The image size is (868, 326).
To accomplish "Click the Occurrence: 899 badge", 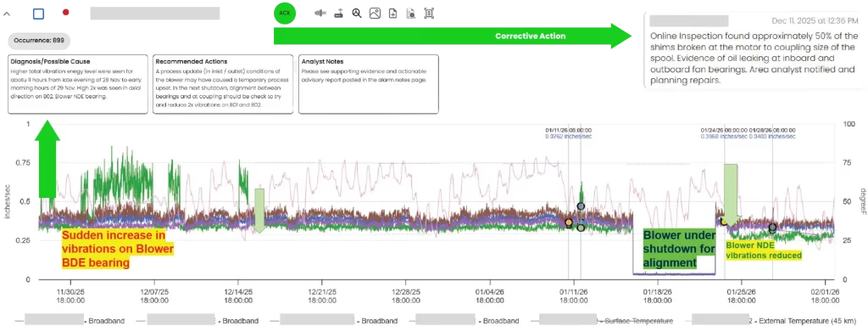I will pos(39,41).
